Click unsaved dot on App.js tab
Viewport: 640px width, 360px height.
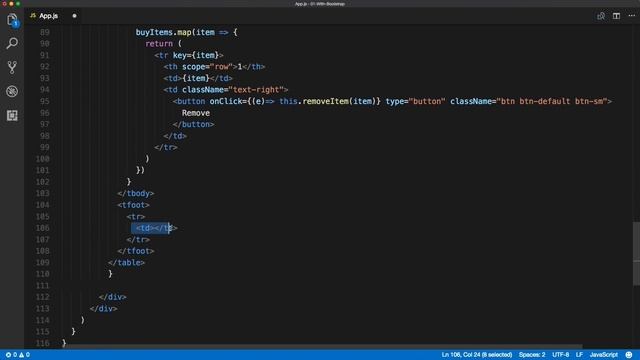click(74, 16)
